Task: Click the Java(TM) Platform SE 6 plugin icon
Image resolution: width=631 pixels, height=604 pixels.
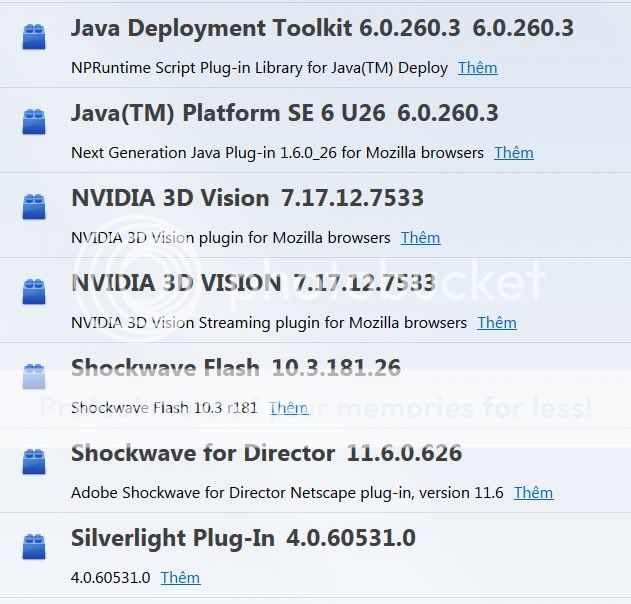Action: (34, 122)
